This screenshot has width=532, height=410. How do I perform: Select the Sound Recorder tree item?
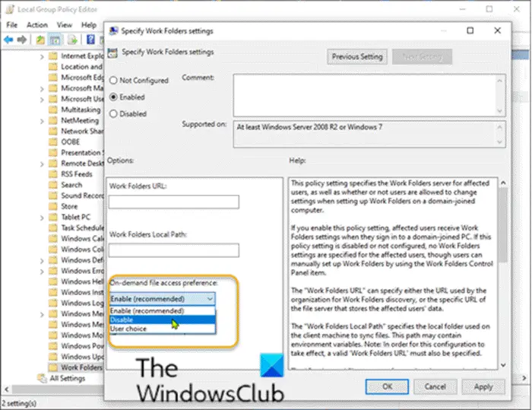tap(82, 195)
